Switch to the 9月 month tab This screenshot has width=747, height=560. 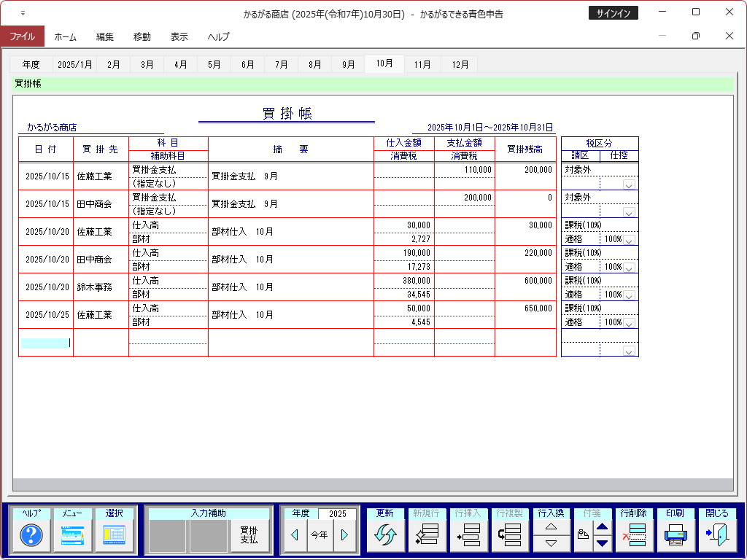pos(348,64)
